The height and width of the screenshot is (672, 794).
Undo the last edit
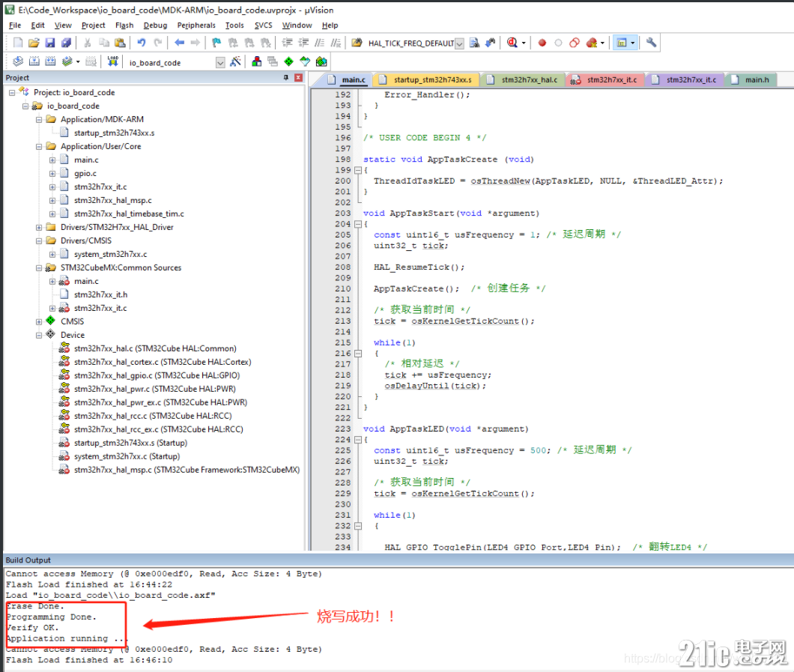point(142,43)
